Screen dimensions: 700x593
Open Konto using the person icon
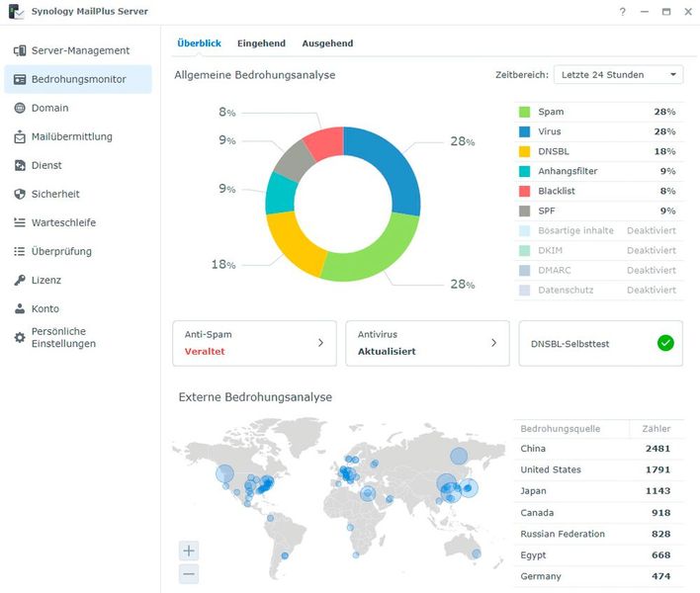tap(20, 308)
